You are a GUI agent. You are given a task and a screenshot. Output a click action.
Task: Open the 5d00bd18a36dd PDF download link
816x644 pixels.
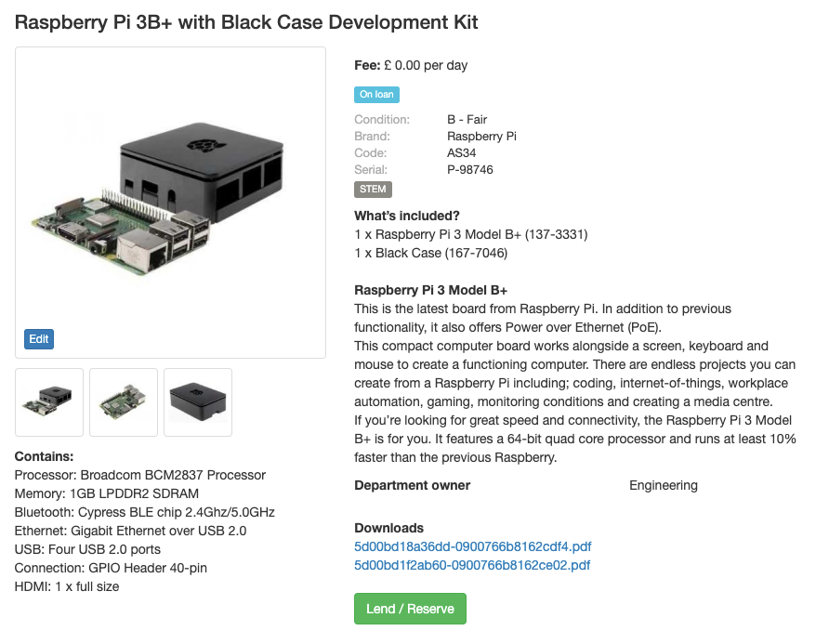click(472, 546)
